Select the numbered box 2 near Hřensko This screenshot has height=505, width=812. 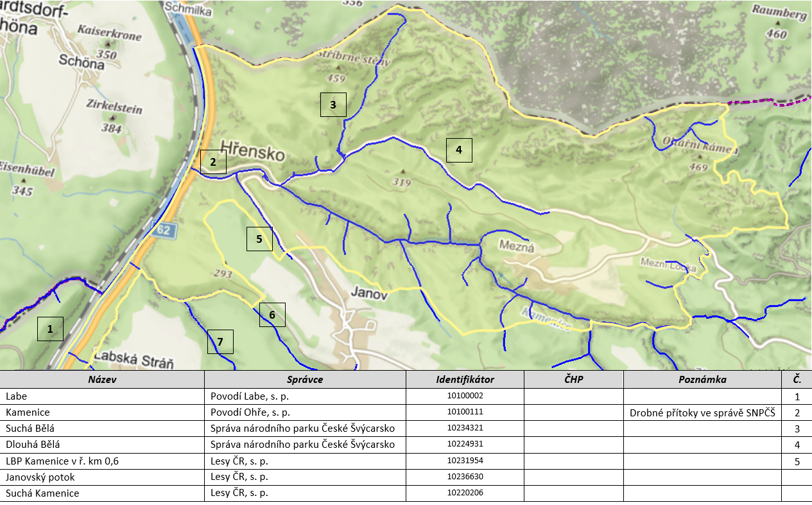coord(213,163)
